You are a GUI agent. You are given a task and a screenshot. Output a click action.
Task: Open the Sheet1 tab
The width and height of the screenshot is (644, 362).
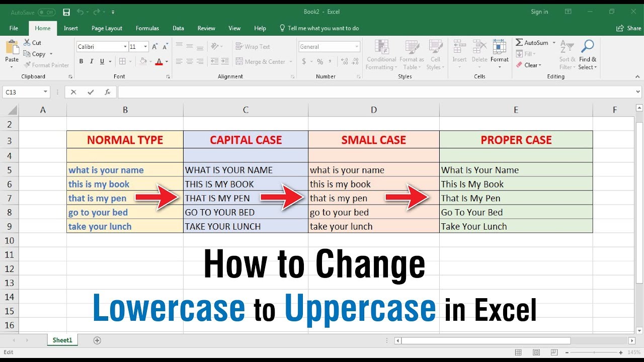tap(61, 340)
